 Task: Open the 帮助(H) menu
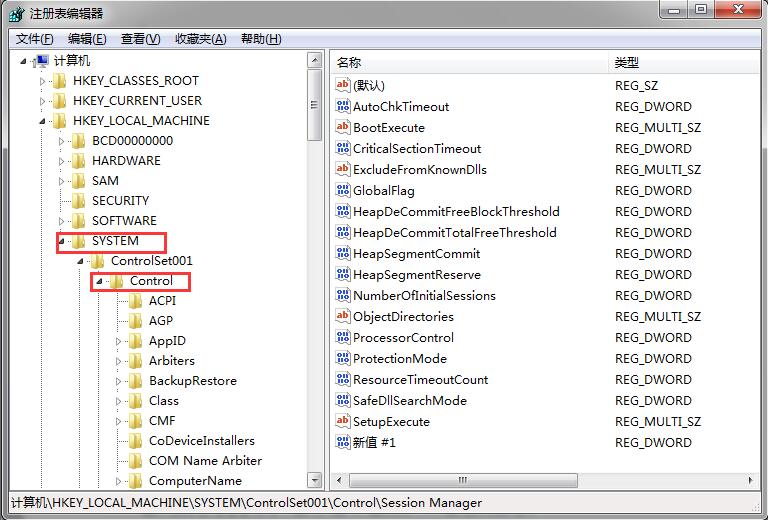pos(261,39)
